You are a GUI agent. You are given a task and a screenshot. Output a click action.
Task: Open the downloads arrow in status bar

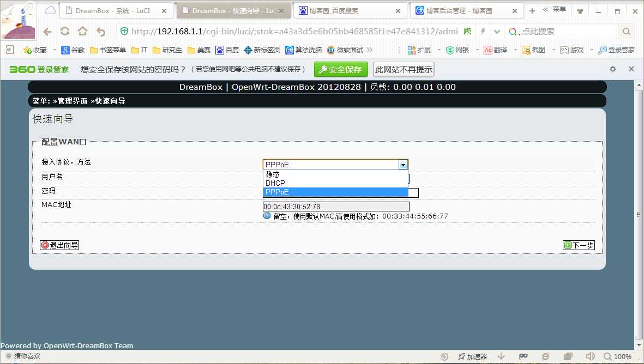(501, 356)
